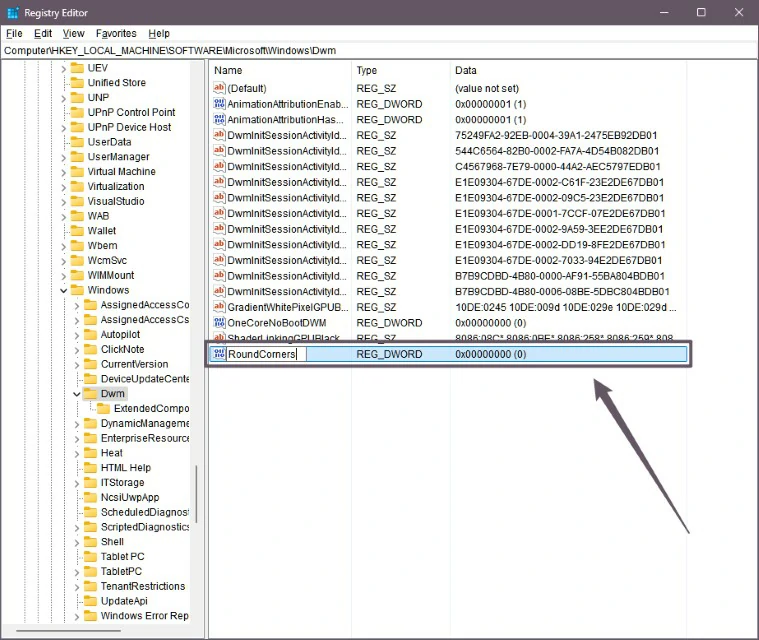The width and height of the screenshot is (759, 640).
Task: Select the EnterpriseResource key
Action: 145,438
